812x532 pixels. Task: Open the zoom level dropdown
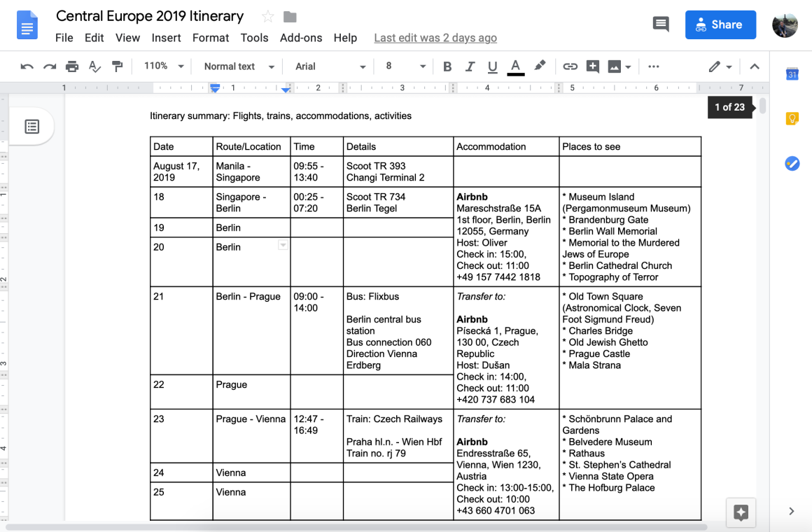click(x=164, y=66)
